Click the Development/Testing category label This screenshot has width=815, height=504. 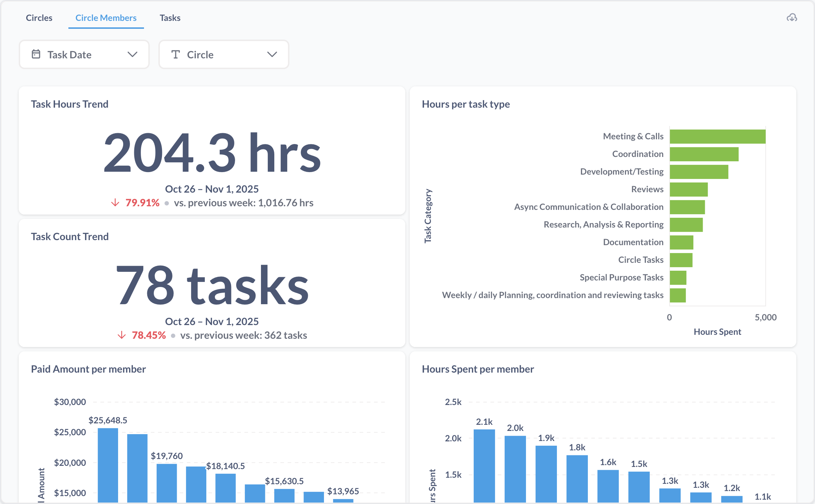[622, 172]
